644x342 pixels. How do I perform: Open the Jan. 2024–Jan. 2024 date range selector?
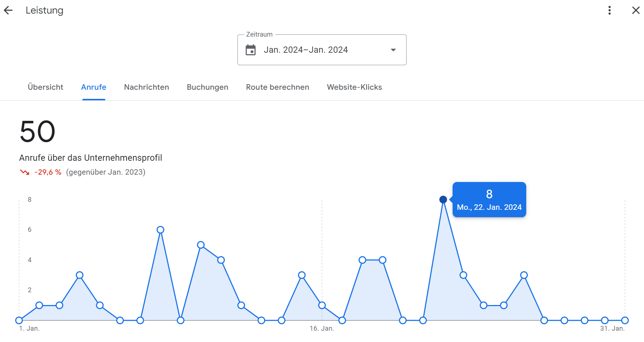point(322,50)
